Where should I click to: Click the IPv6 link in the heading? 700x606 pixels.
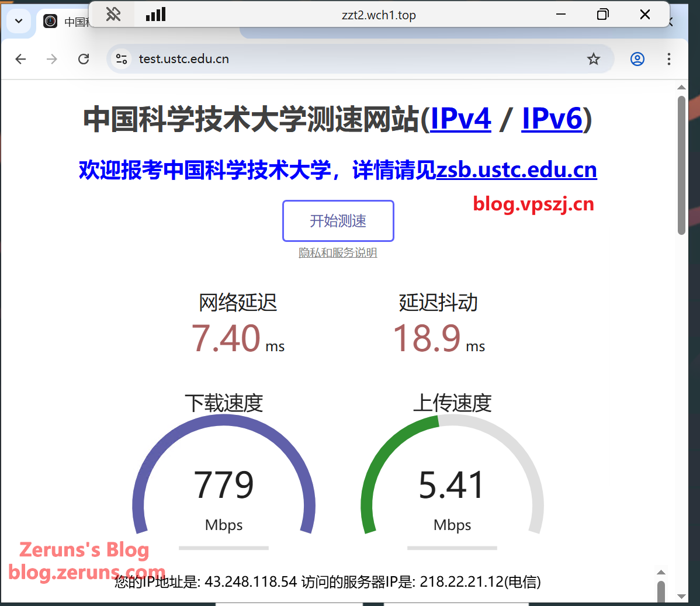click(x=552, y=119)
